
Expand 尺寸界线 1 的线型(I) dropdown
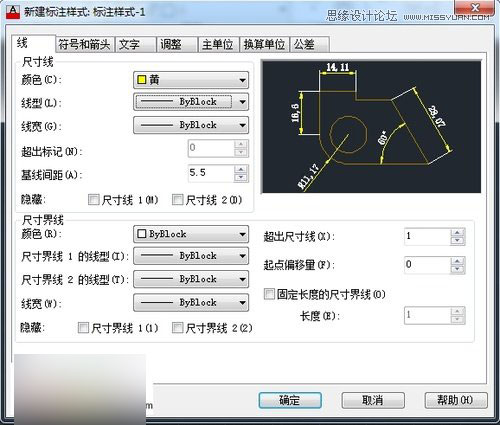[x=191, y=256]
